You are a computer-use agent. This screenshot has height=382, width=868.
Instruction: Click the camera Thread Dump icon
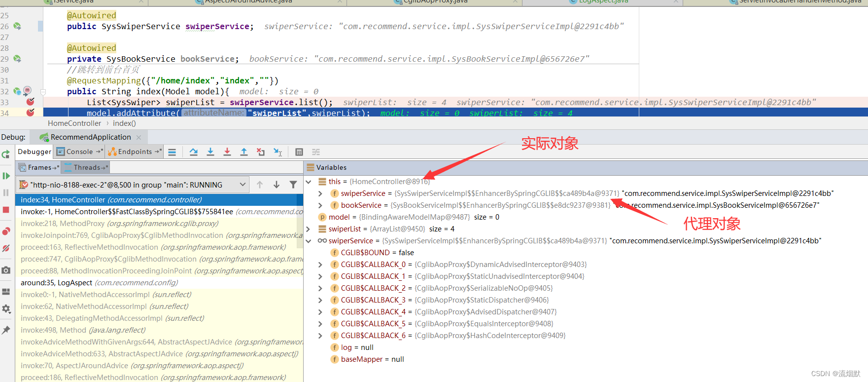pos(6,270)
